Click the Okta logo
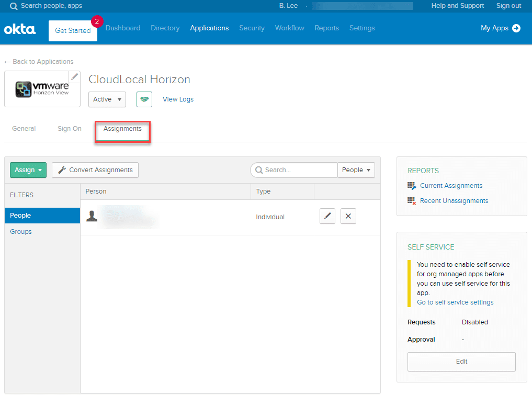The width and height of the screenshot is (532, 395). 20,29
